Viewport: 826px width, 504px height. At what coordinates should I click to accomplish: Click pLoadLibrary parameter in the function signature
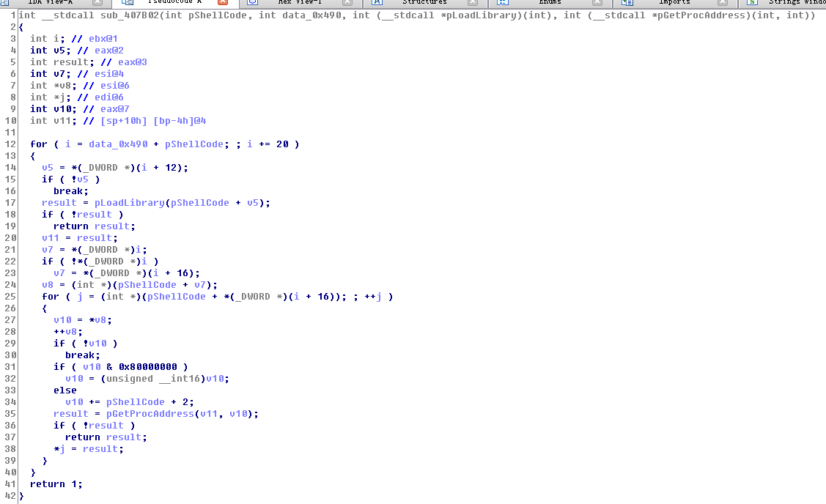click(x=481, y=15)
